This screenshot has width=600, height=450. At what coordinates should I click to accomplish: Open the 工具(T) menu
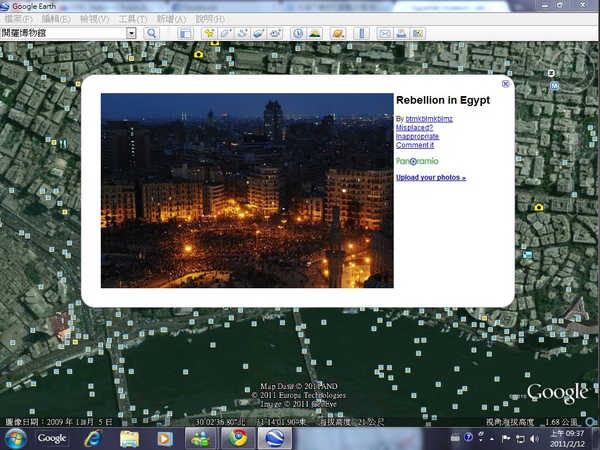133,19
